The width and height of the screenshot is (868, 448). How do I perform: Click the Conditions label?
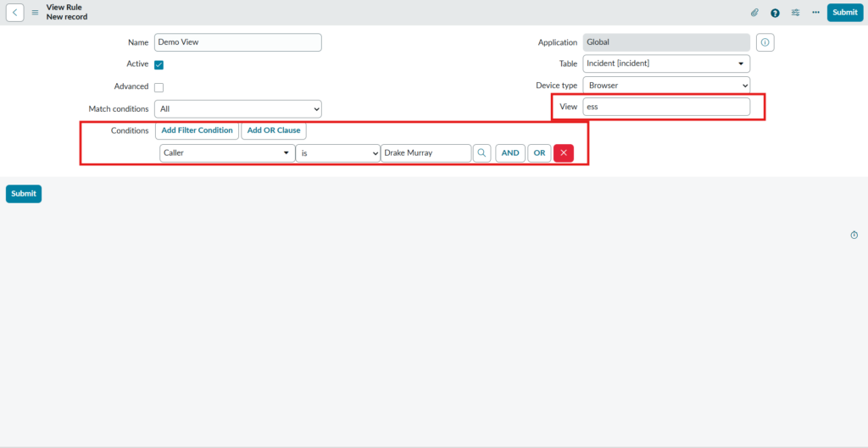tap(130, 130)
